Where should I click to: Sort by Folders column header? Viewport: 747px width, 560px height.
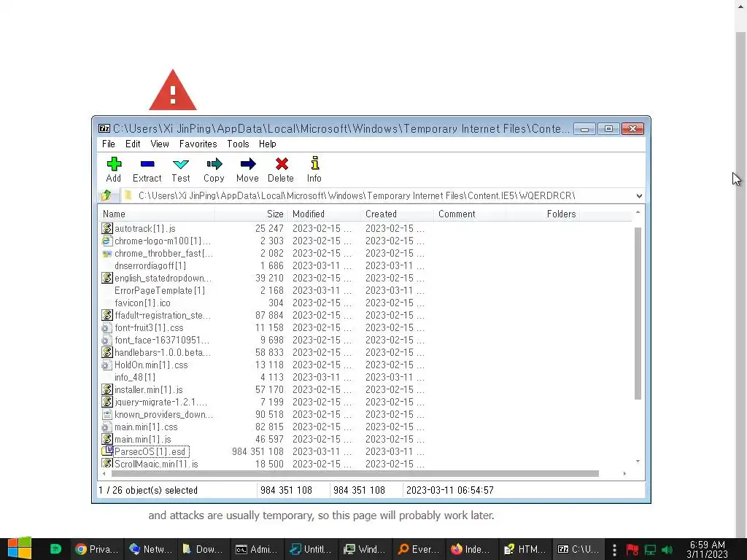(543, 214)
